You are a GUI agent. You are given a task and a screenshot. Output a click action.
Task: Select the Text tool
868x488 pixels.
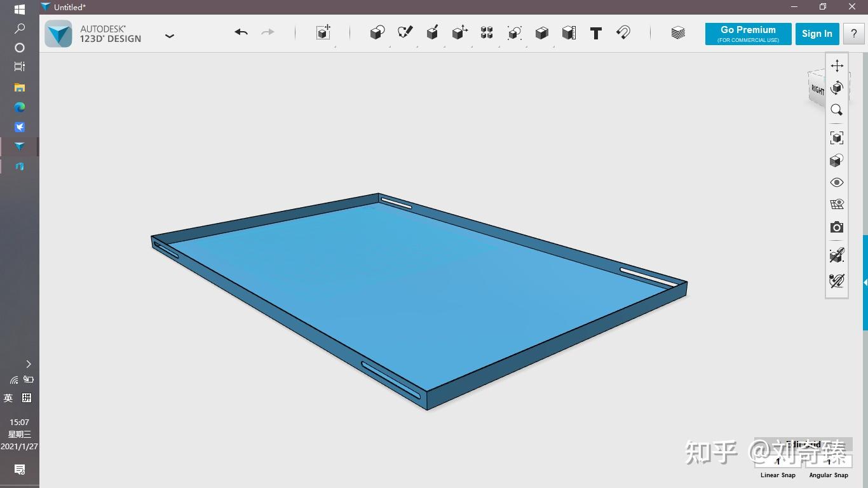(x=595, y=33)
